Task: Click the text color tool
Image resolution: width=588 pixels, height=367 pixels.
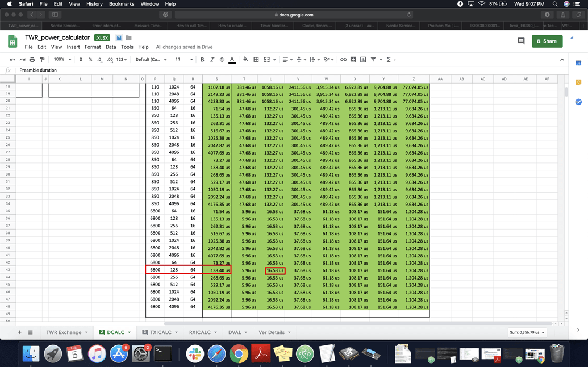Action: pos(231,59)
